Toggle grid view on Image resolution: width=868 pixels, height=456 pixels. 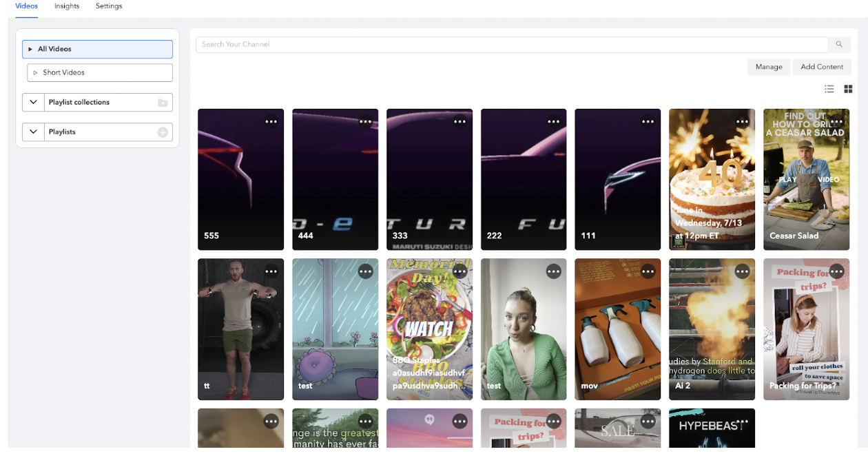(x=848, y=89)
